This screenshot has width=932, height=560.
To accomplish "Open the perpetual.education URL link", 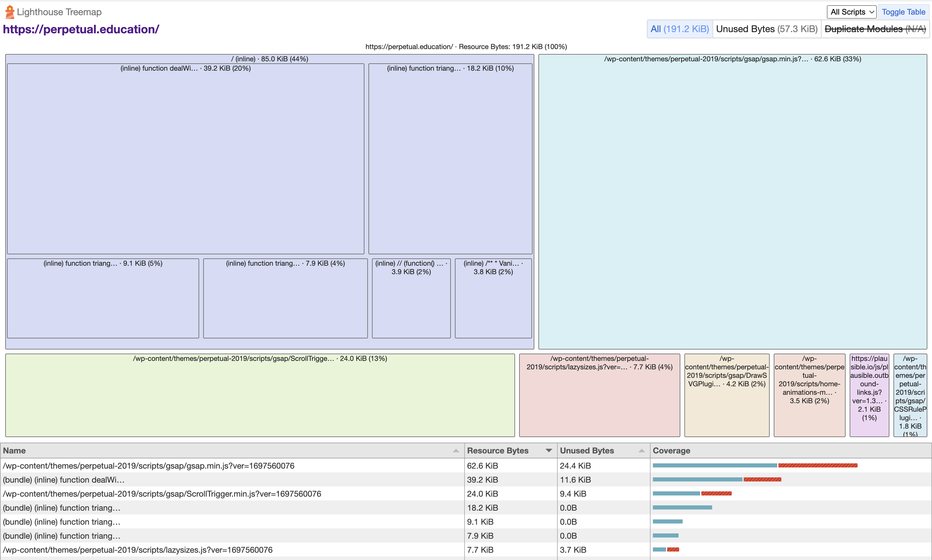I will tap(81, 29).
